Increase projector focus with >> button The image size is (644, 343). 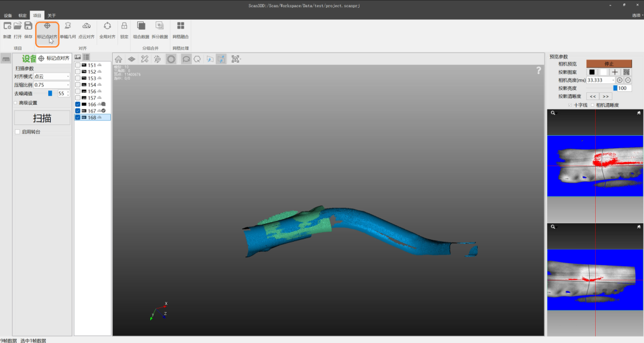coord(605,96)
